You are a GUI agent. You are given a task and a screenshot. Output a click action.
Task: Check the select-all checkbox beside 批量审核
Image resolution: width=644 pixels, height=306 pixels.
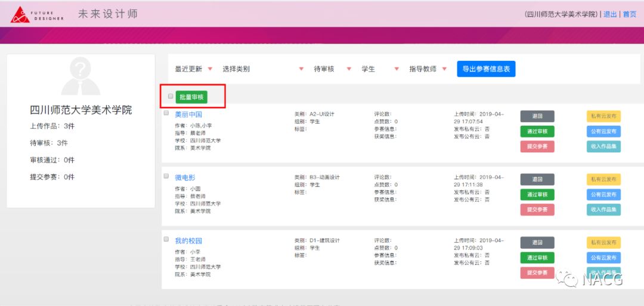(171, 96)
